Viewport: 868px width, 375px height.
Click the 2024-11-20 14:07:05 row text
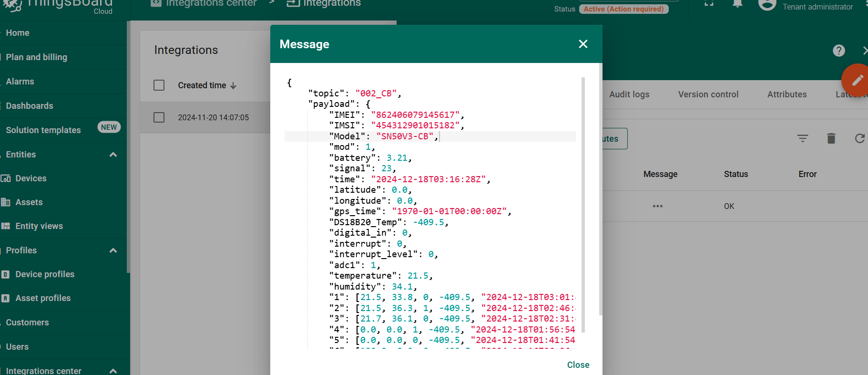pyautogui.click(x=213, y=117)
